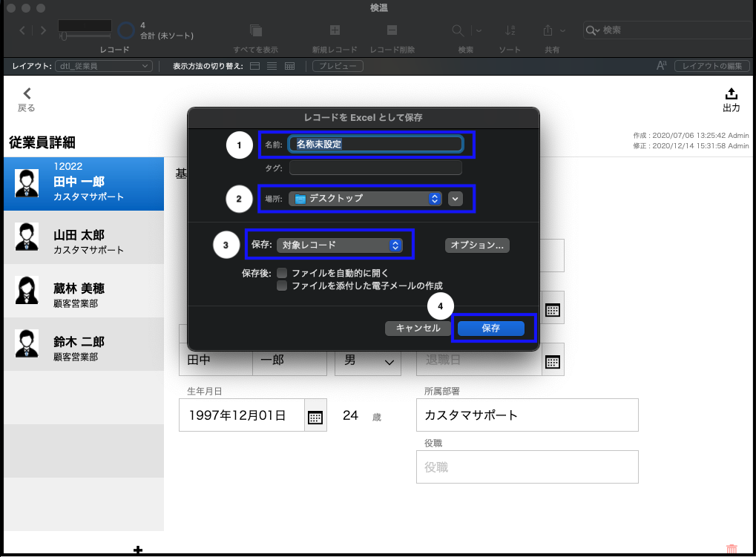Expand the save dialog with chevron button
The image size is (756, 557).
click(x=456, y=199)
